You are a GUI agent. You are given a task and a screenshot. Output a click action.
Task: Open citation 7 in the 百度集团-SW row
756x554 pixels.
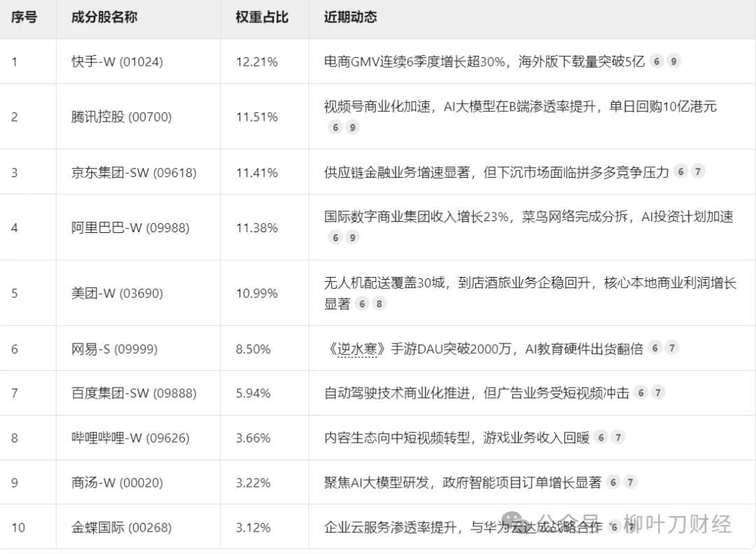tap(658, 392)
